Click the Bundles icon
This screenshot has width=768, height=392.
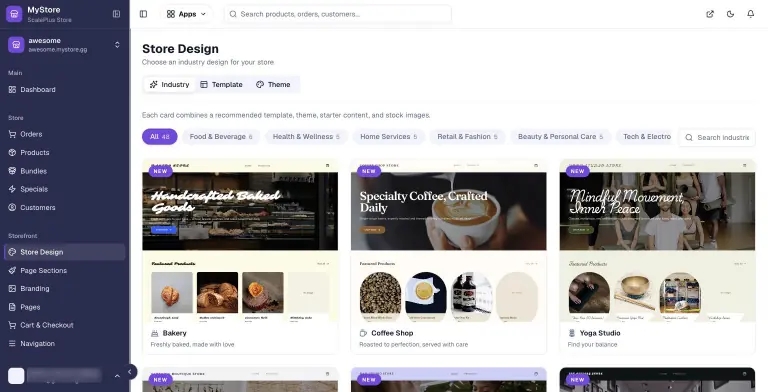click(12, 171)
